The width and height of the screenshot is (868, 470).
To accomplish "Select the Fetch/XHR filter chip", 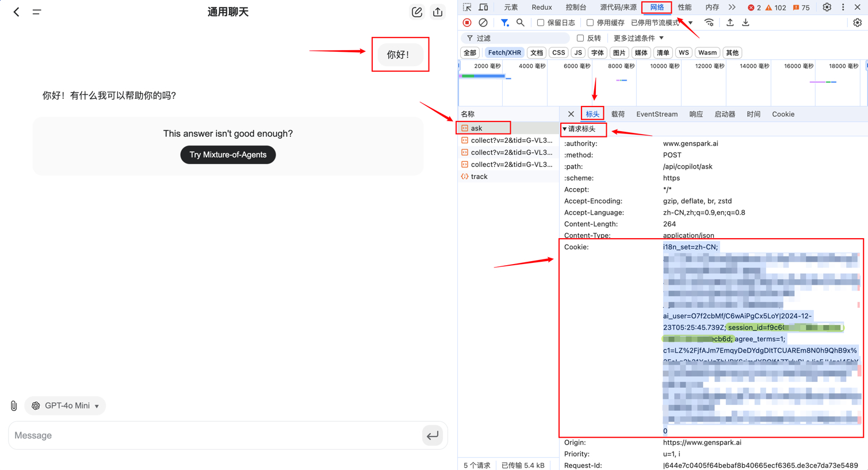I will coord(504,52).
